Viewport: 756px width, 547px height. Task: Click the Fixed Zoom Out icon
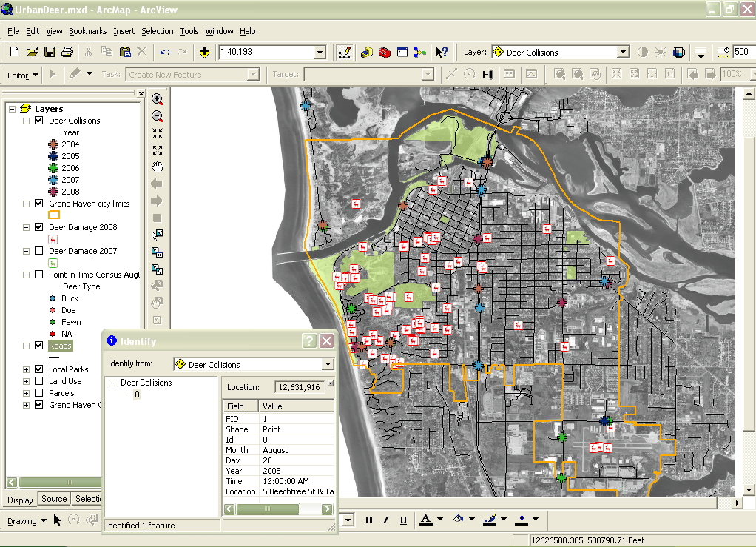(x=157, y=150)
